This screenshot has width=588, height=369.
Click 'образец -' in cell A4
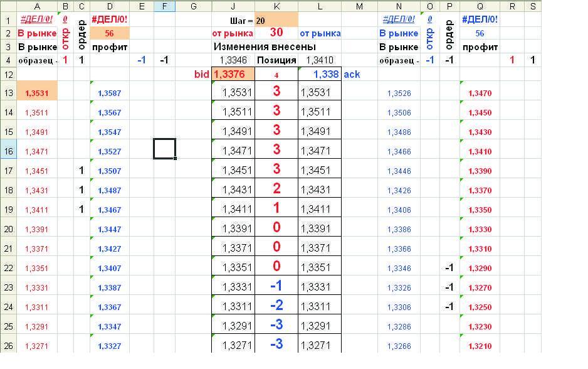pos(38,60)
